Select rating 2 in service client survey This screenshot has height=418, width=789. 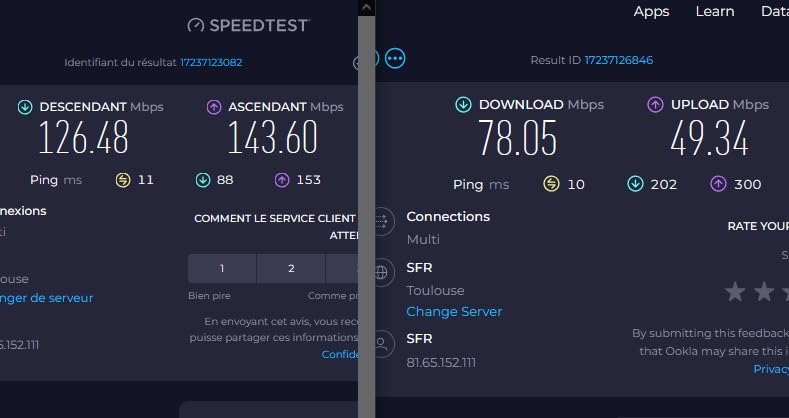[x=291, y=268]
